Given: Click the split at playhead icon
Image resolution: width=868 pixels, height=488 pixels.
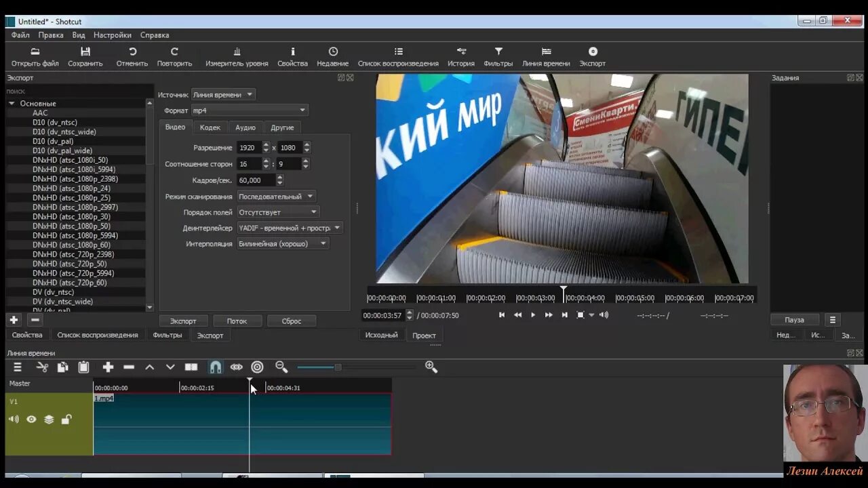Looking at the screenshot, I should (191, 367).
